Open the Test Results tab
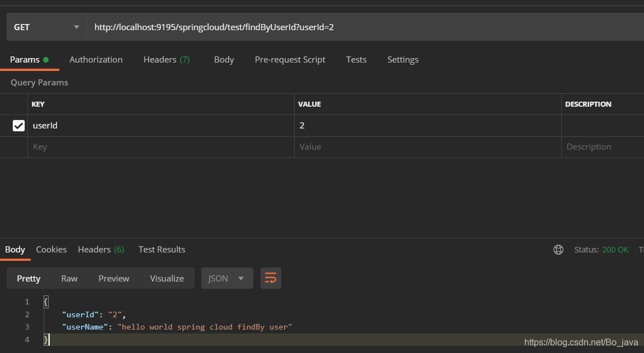Image resolution: width=644 pixels, height=353 pixels. [162, 250]
